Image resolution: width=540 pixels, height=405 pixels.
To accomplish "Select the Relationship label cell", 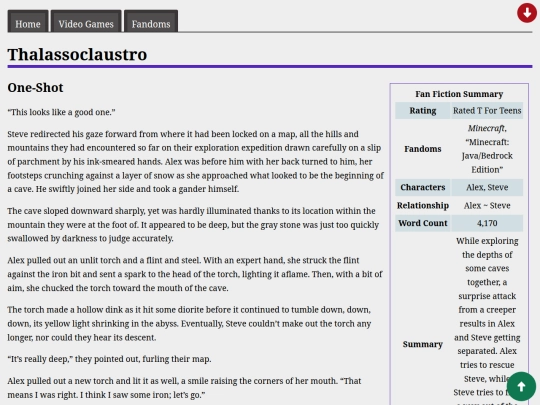I will 423,206.
